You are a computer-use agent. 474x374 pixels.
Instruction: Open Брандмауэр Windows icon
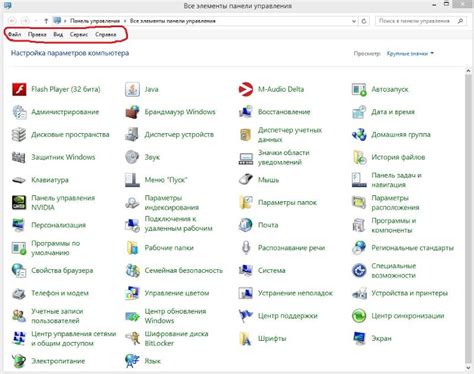tap(132, 112)
